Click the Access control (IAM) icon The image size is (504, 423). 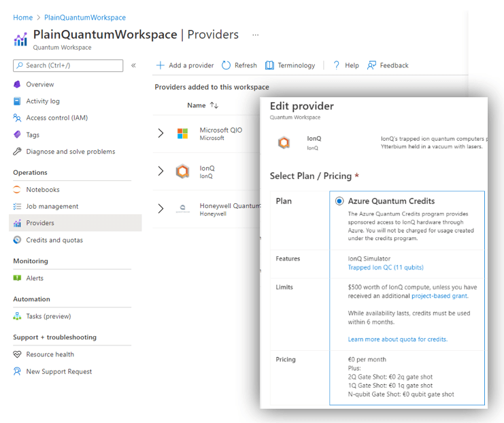[17, 118]
